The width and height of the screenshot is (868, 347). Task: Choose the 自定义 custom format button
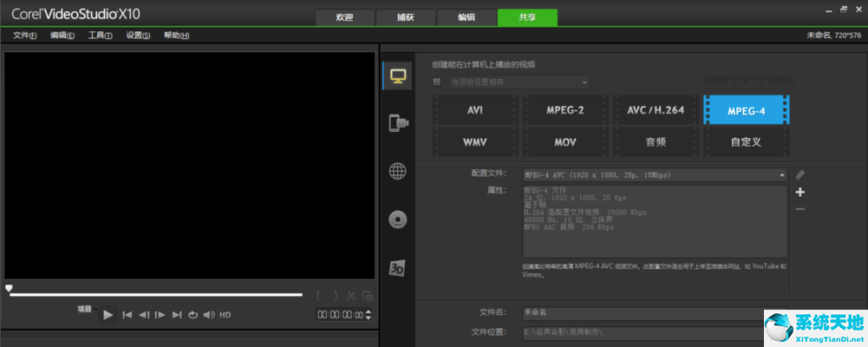click(x=747, y=142)
